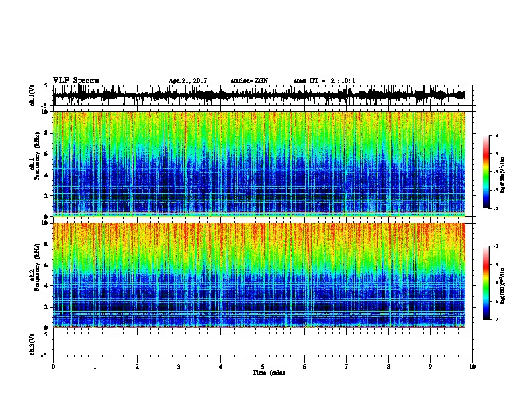Click the "ch.1(V)" waveform axis label
This screenshot has width=532, height=411.
[x=32, y=95]
